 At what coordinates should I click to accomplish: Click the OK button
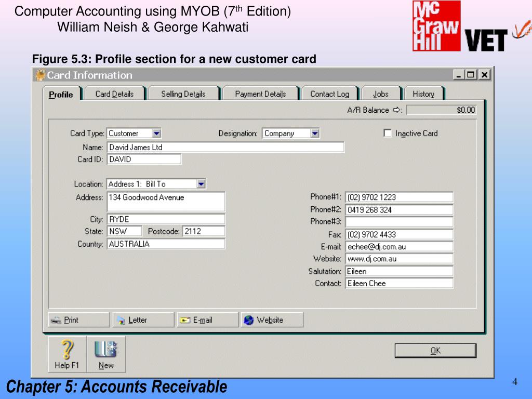point(436,351)
